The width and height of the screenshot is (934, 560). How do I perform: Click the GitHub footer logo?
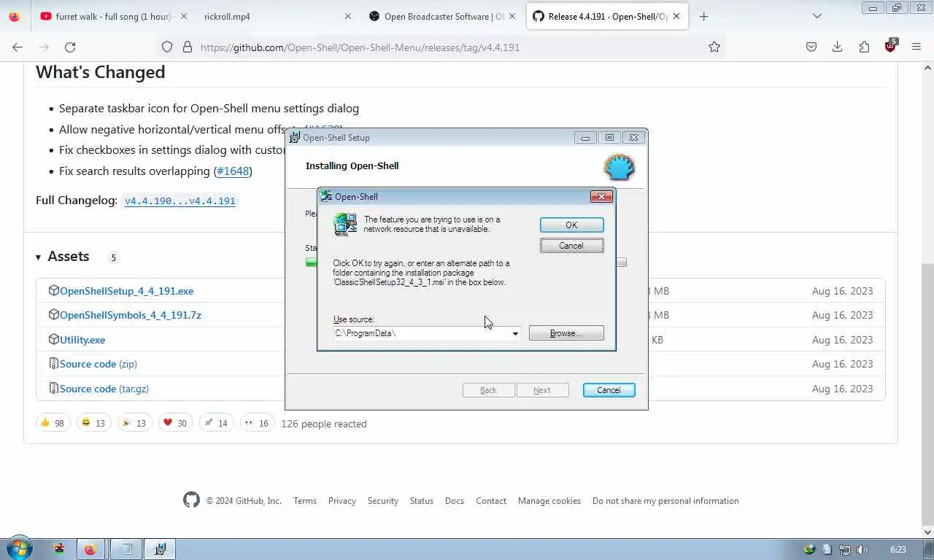[191, 500]
